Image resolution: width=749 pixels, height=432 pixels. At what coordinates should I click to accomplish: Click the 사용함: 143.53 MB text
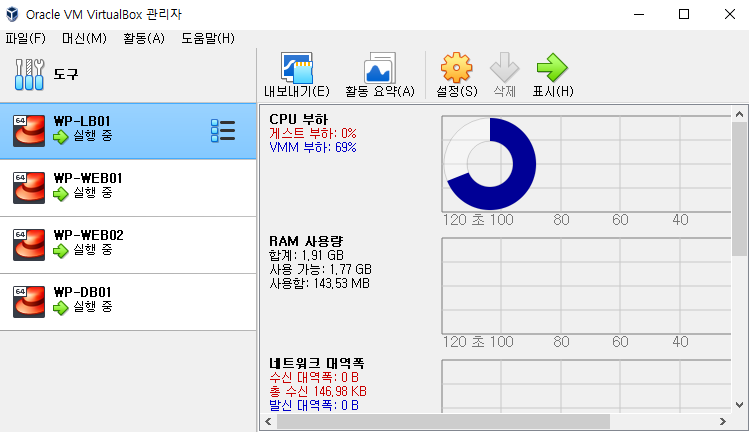click(319, 283)
